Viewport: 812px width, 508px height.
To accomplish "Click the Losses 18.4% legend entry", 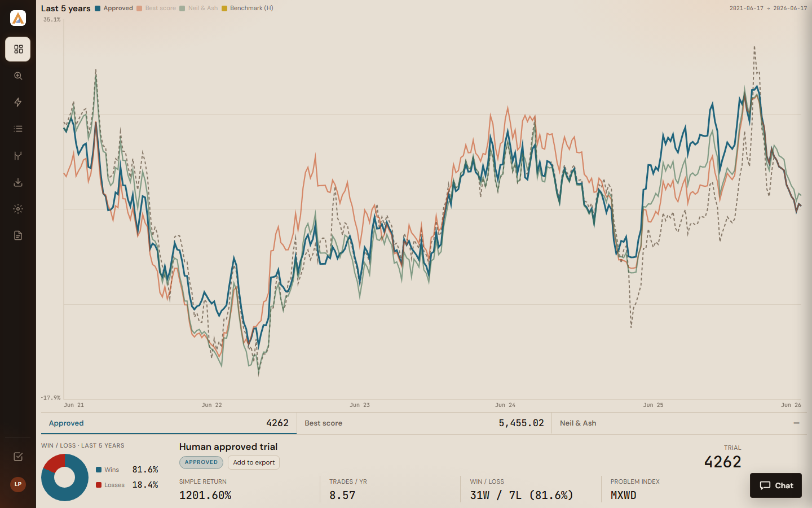I will (x=127, y=485).
